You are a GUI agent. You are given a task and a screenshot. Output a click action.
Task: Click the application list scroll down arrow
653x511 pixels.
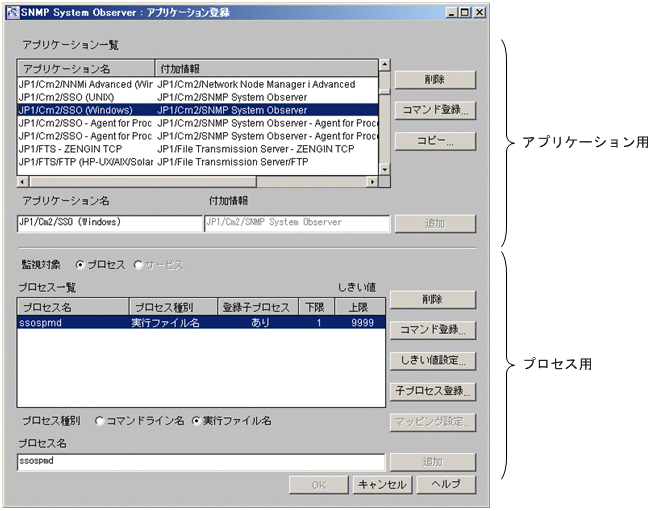[x=385, y=170]
